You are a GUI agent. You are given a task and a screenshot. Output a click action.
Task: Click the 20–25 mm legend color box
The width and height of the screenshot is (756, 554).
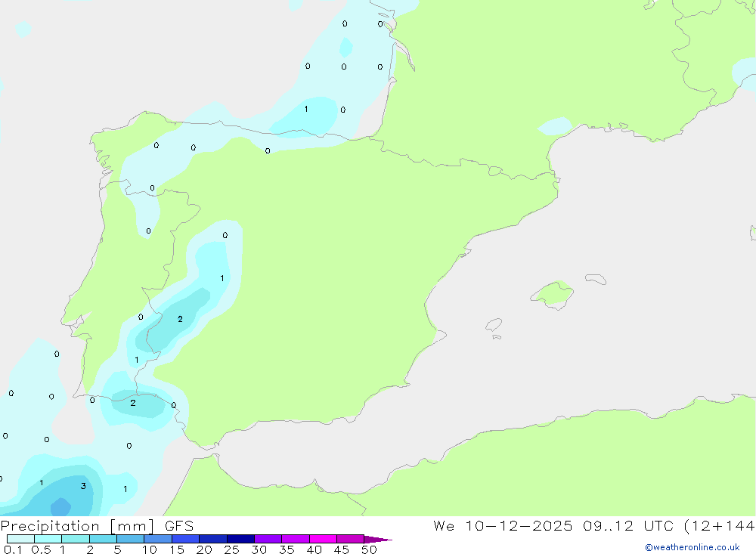tap(213, 539)
